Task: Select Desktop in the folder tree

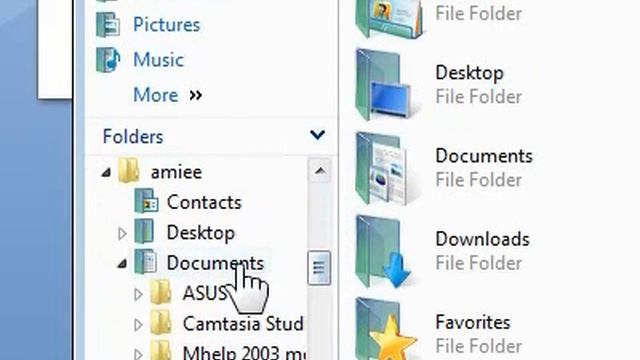Action: coord(201,233)
